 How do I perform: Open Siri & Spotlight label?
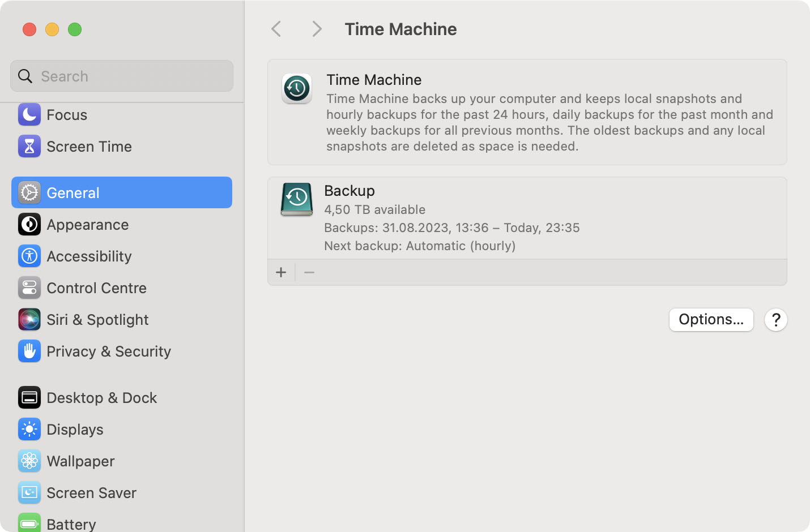97,320
